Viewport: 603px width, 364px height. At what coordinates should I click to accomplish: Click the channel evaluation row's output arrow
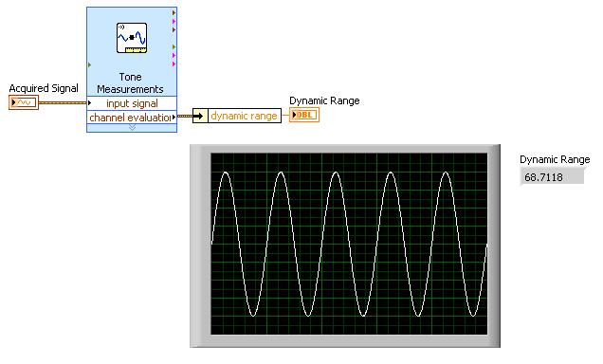[x=174, y=117]
